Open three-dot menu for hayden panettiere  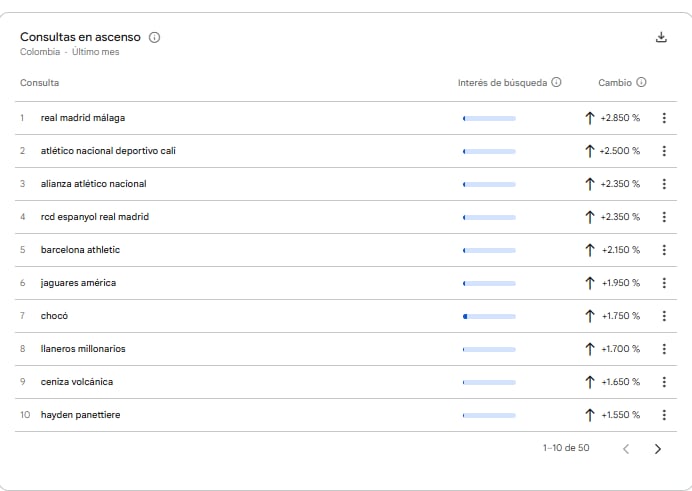664,415
